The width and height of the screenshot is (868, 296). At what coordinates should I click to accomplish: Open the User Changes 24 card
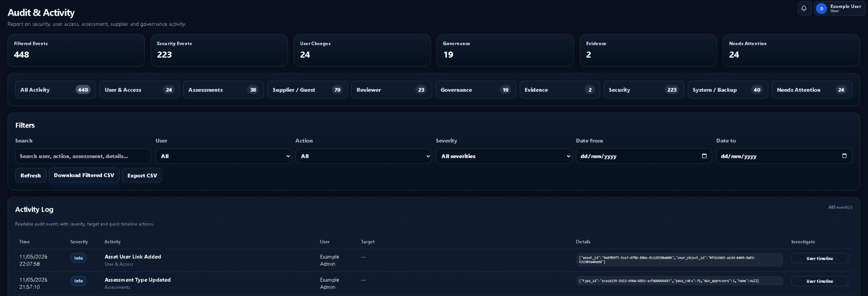click(x=362, y=50)
